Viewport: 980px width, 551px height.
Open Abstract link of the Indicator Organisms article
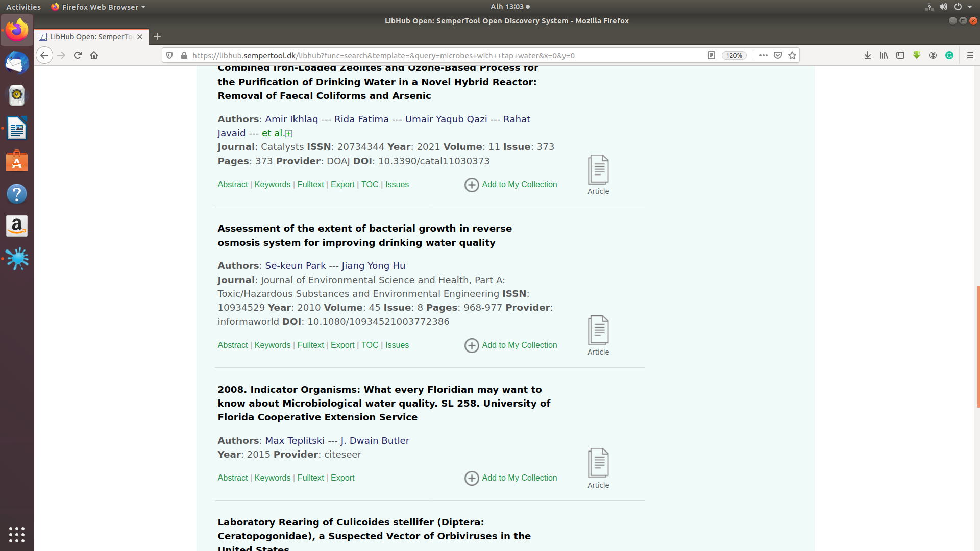[x=232, y=478]
